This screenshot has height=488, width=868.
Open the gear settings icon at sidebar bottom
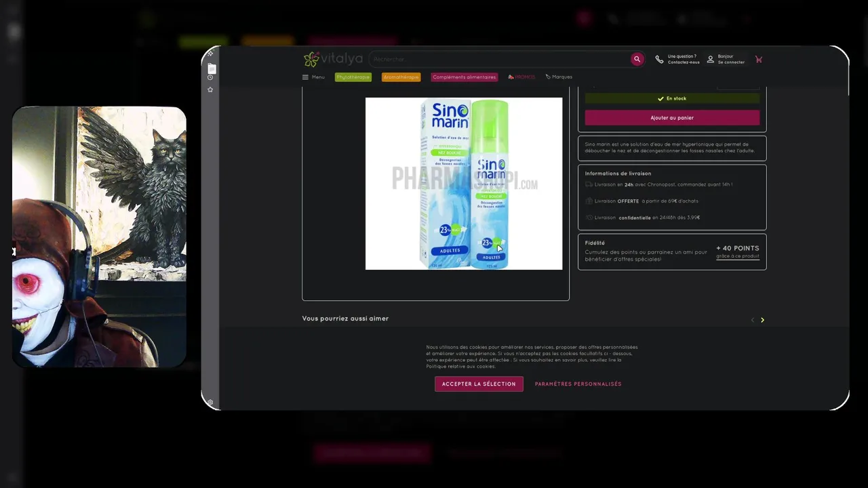tap(210, 403)
